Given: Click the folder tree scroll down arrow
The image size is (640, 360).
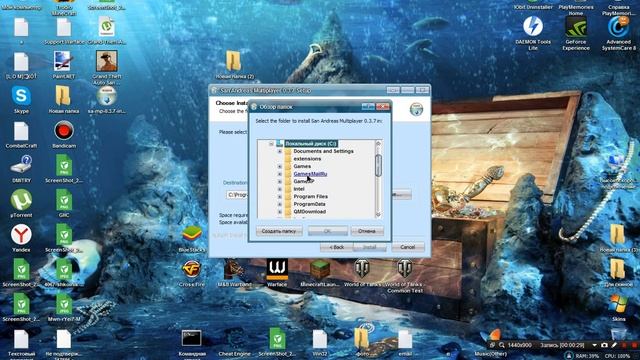Looking at the screenshot, I should coord(378,215).
